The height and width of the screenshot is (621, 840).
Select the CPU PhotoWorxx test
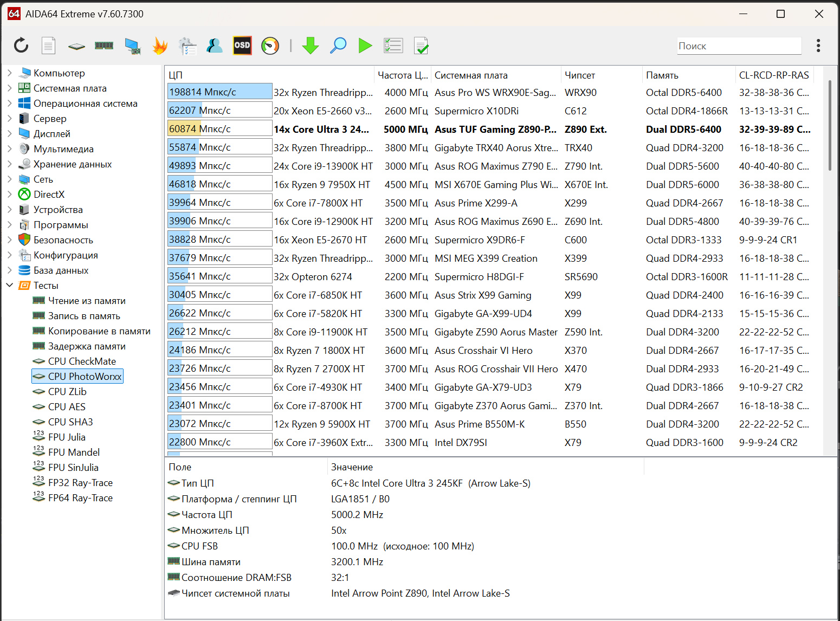(x=77, y=376)
